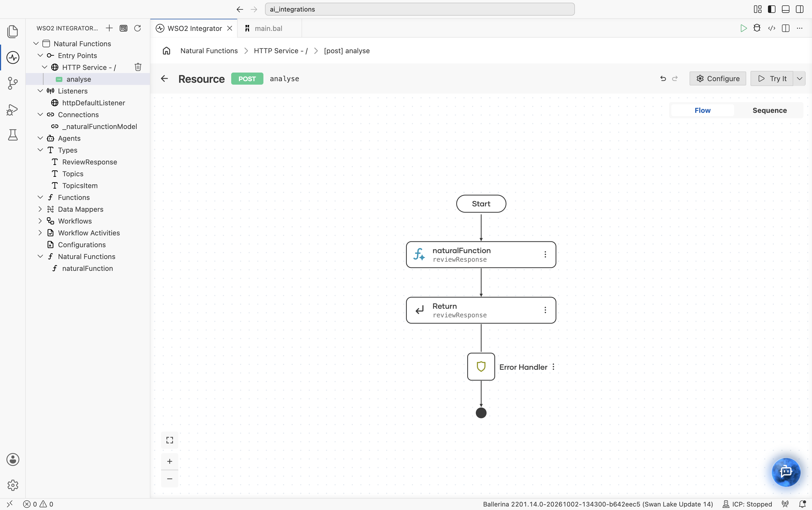Viewport: 812px width, 510px height.
Task: Go back using the Resource back arrow
Action: 164,78
